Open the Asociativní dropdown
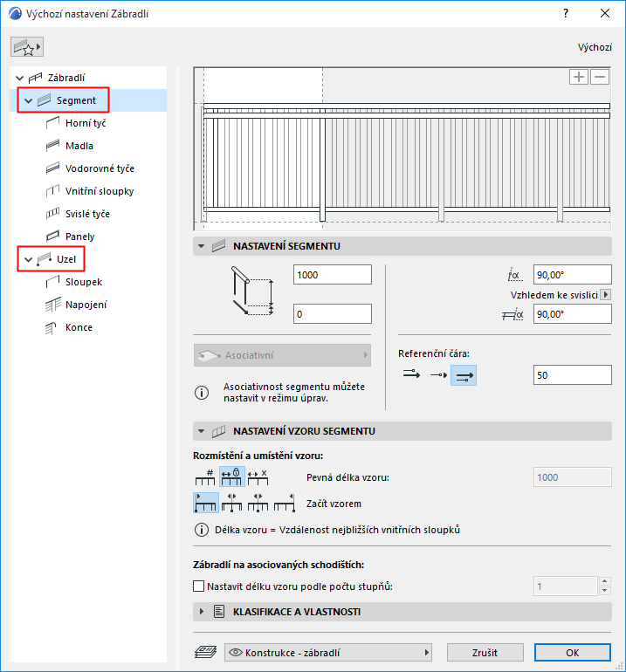 282,355
